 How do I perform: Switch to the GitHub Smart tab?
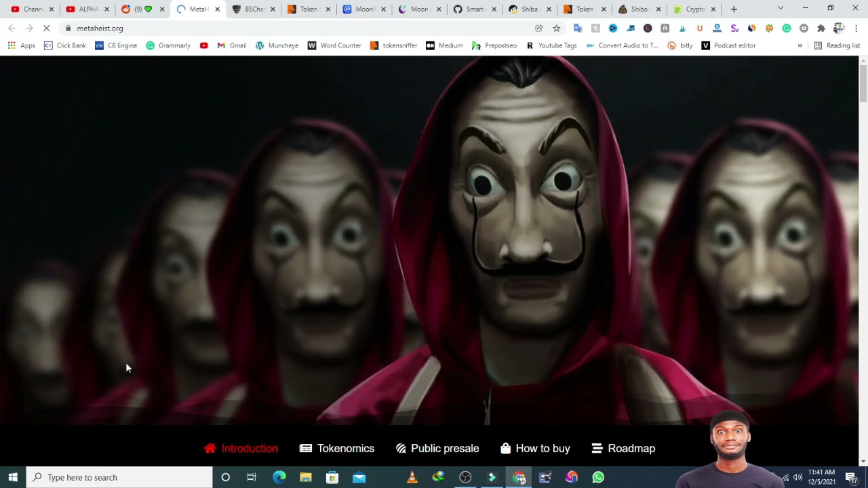pyautogui.click(x=475, y=9)
